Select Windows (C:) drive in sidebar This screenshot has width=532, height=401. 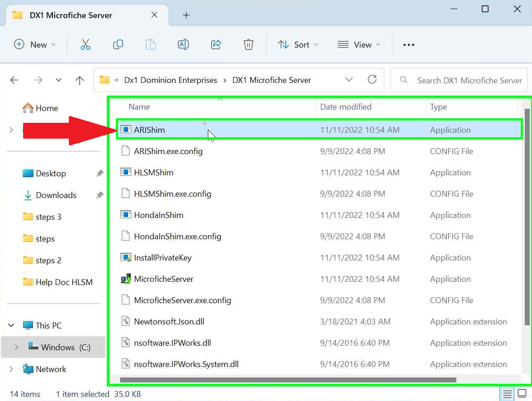(x=53, y=347)
